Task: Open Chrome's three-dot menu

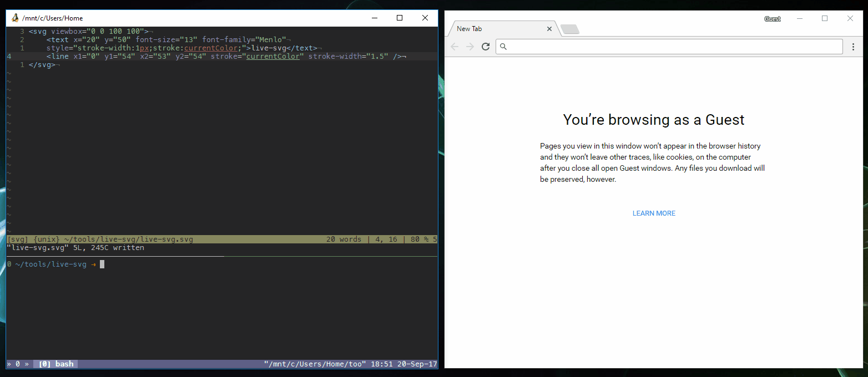Action: 853,47
